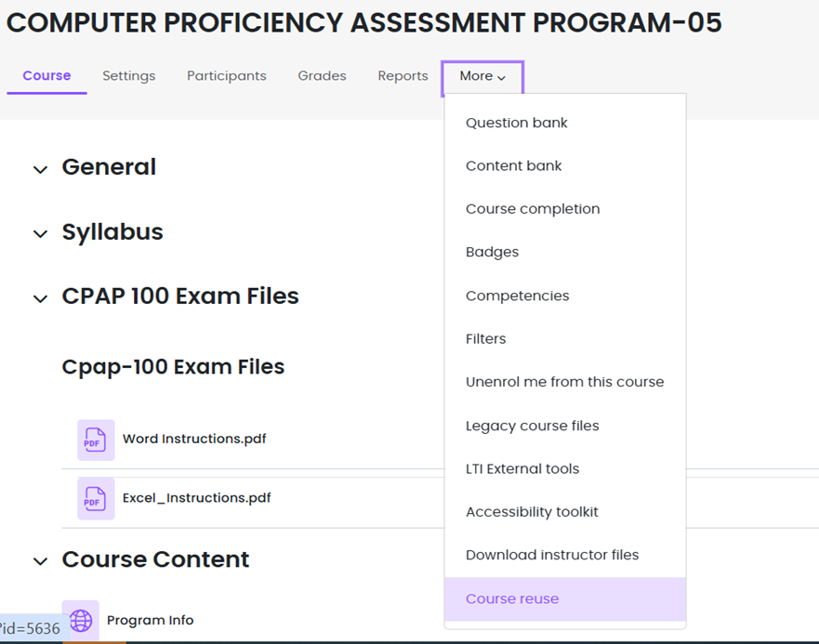Open Word Instructions.pdf link
Screen dimensions: 819x644
tap(194, 439)
